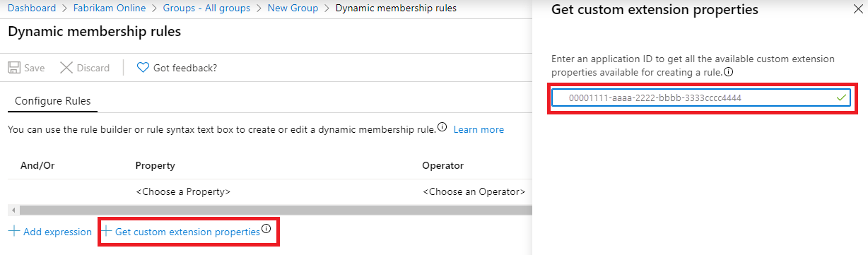Click the Add expression link
This screenshot has width=868, height=255.
[x=57, y=232]
